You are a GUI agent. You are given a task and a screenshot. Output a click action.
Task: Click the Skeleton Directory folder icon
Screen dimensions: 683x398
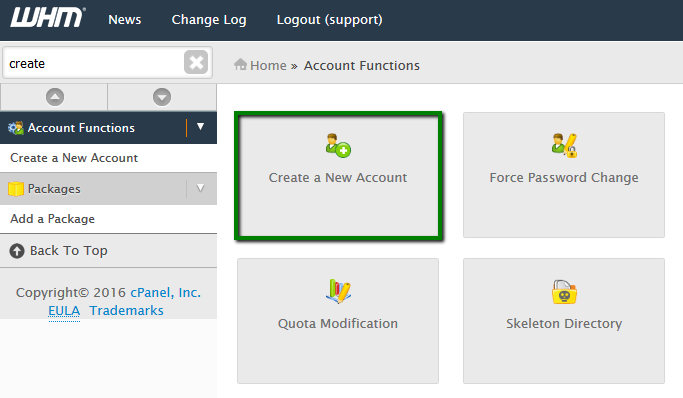tap(564, 292)
